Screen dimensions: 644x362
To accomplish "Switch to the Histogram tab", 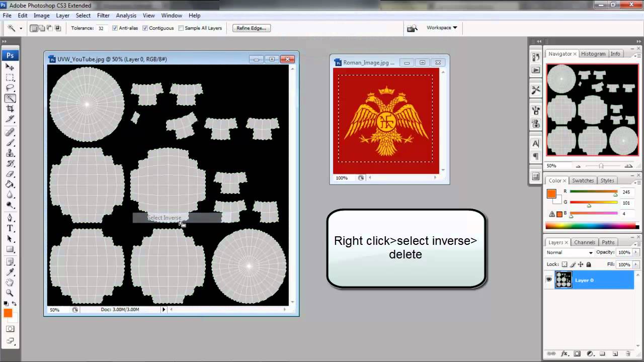I will [593, 54].
